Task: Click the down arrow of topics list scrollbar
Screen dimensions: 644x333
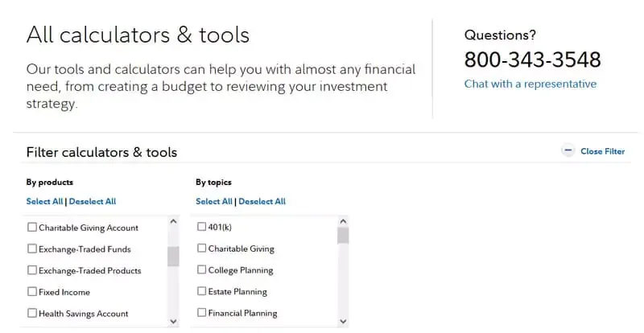Action: [x=343, y=322]
